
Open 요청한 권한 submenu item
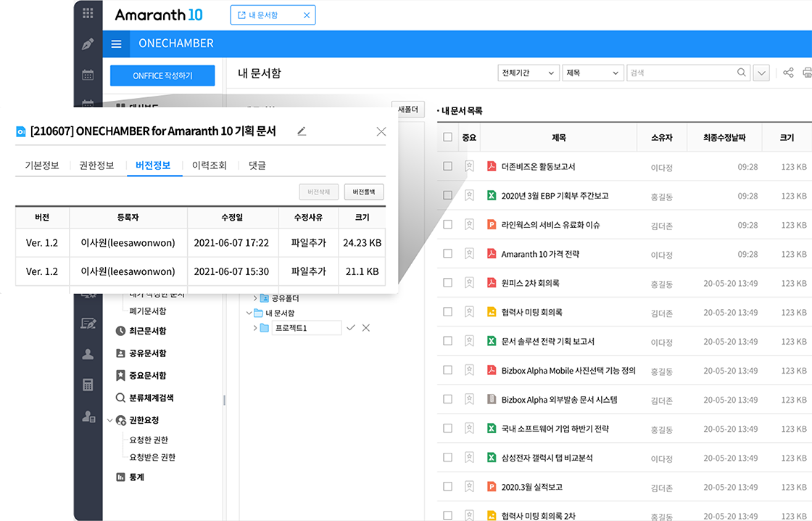tap(149, 440)
